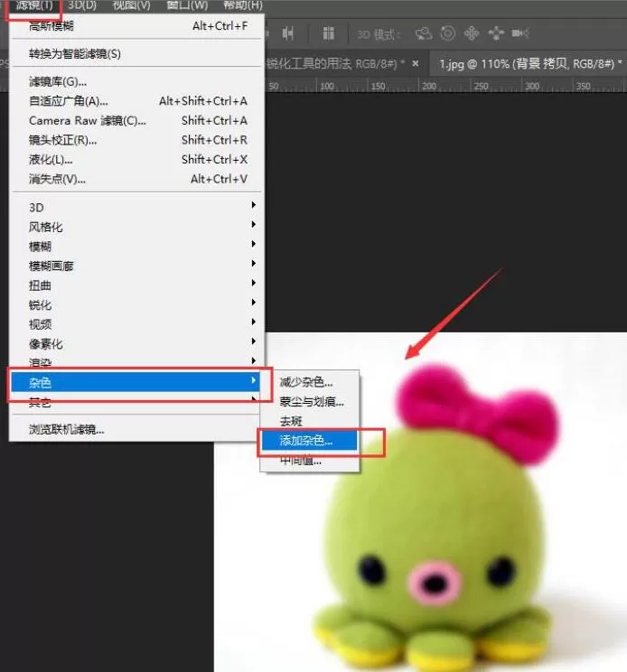The image size is (627, 672).
Task: Choose 中间值... in the submenu
Action: [309, 462]
